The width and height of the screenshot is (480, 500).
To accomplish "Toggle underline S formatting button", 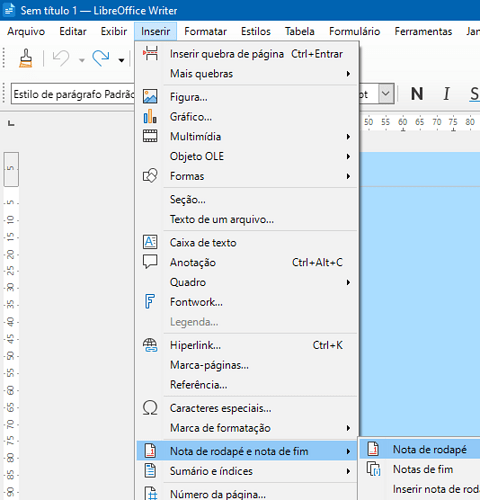I will click(474, 94).
